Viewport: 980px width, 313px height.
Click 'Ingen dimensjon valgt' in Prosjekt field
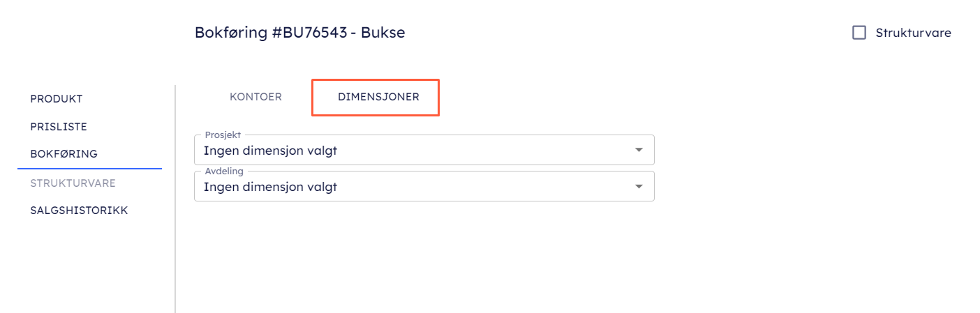click(x=271, y=150)
